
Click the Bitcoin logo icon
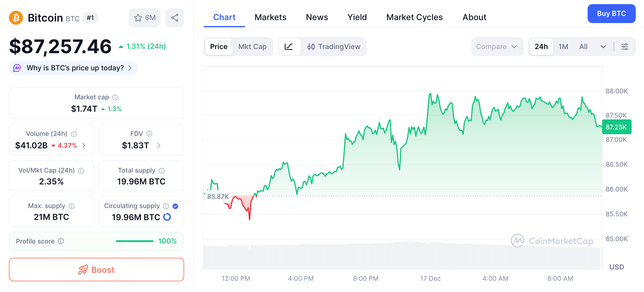(15, 18)
